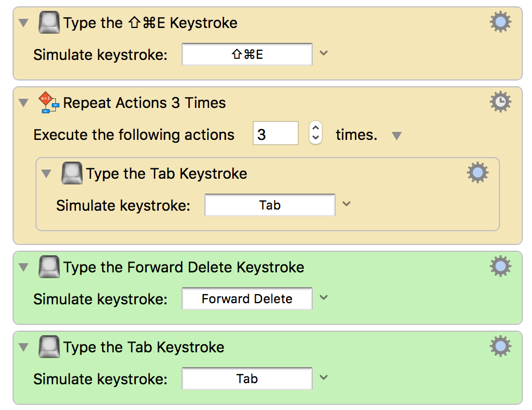Open gear menu for Repeat Actions action

[x=501, y=102]
